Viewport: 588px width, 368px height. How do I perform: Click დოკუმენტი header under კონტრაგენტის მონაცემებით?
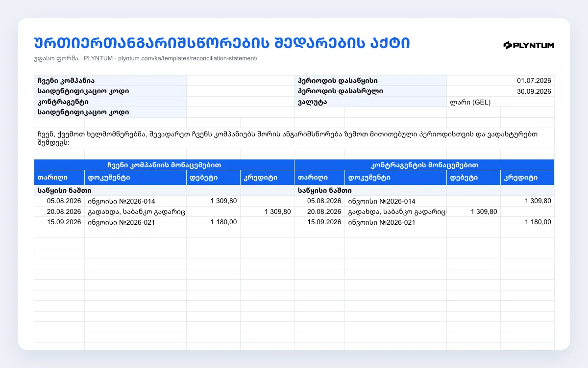point(395,178)
